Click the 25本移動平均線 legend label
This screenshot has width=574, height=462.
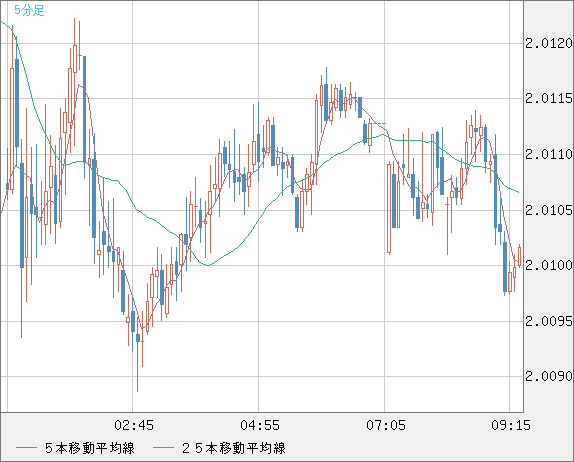234,448
